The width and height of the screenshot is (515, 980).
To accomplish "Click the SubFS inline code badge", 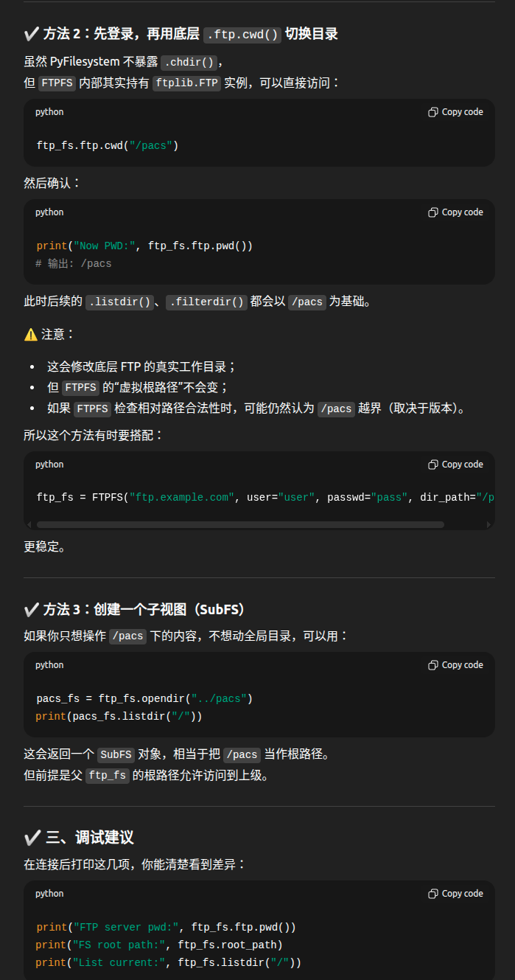I will click(x=116, y=754).
